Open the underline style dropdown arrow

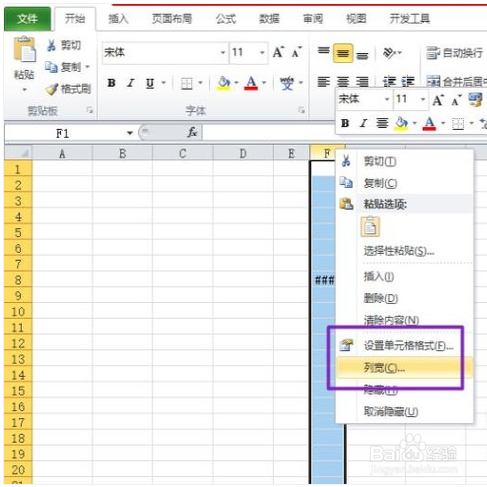tap(164, 83)
